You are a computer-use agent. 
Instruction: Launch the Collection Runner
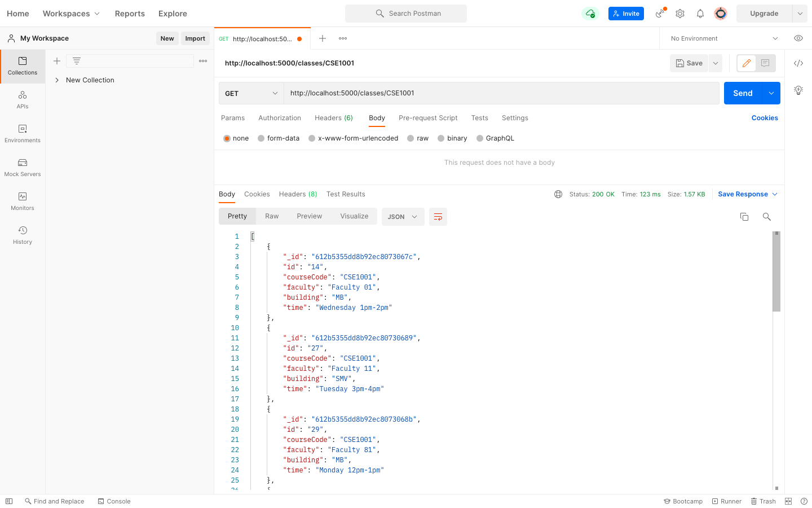click(x=726, y=501)
